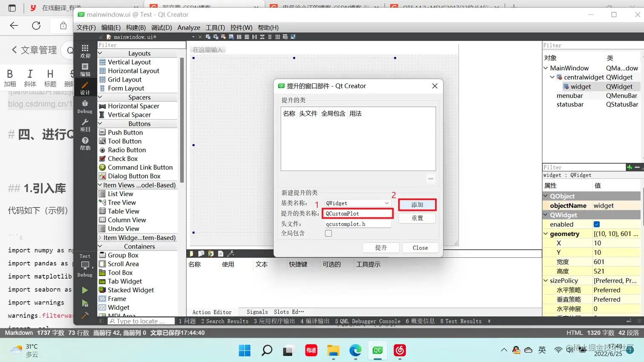Image resolution: width=644 pixels, height=362 pixels.
Task: Select widget row in object inspector
Action: tap(592, 86)
